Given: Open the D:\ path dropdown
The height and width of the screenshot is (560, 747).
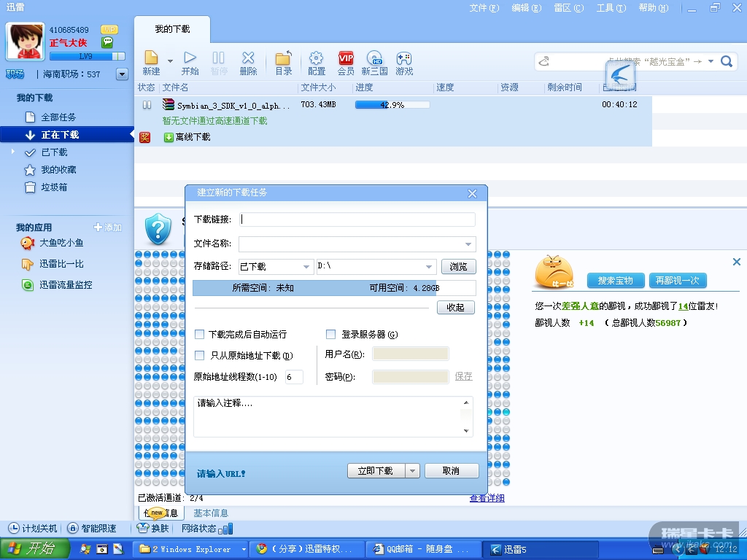Looking at the screenshot, I should [429, 267].
